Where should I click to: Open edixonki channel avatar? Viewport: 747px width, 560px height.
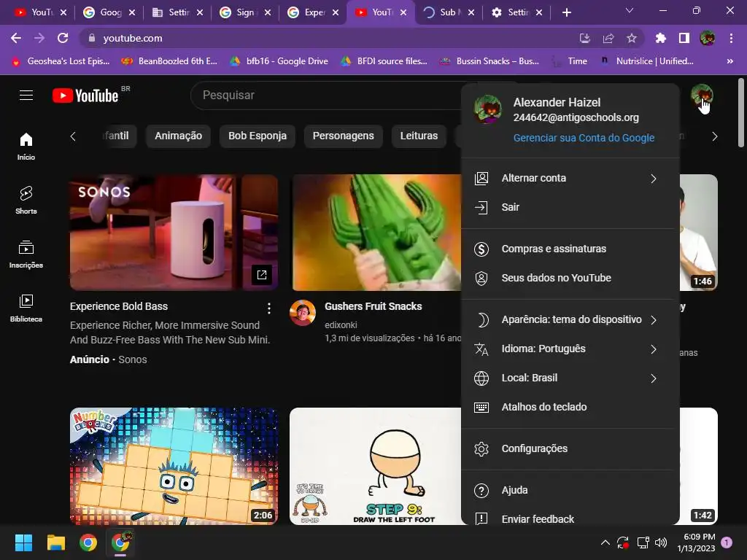coord(303,313)
